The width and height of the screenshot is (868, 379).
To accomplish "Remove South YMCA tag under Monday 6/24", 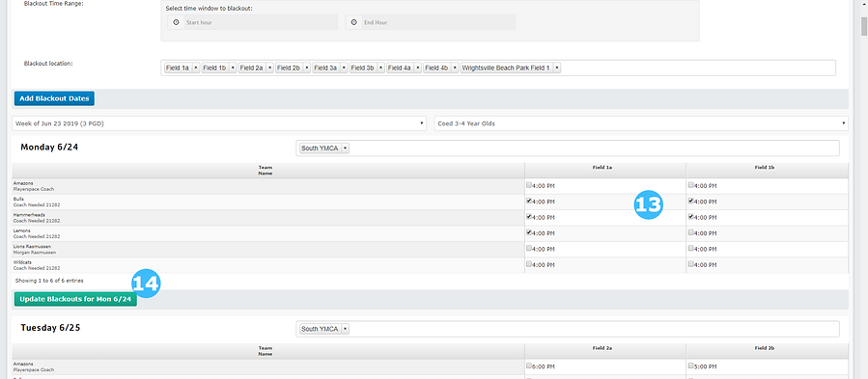I will [x=345, y=149].
